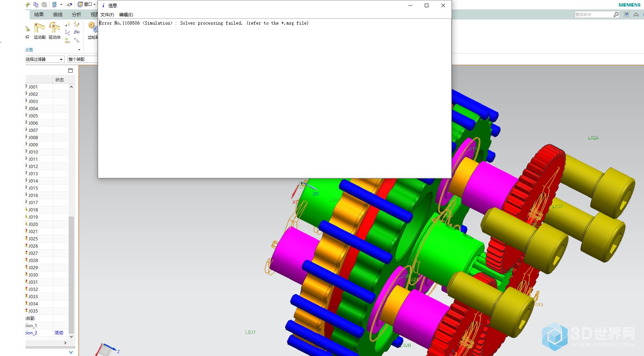The image size is (644, 356).
Task: Expand the 设置 group dropdown arrow
Action: pos(79,50)
